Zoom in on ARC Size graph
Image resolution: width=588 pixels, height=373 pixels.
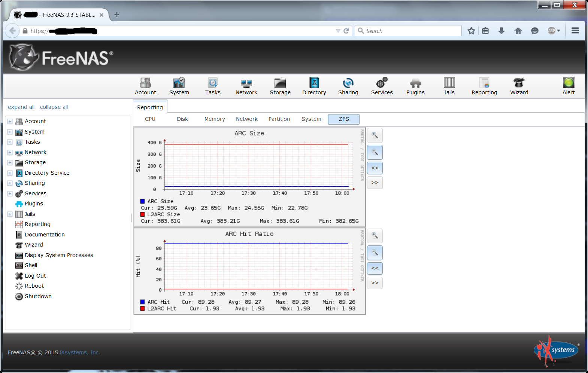point(375,135)
